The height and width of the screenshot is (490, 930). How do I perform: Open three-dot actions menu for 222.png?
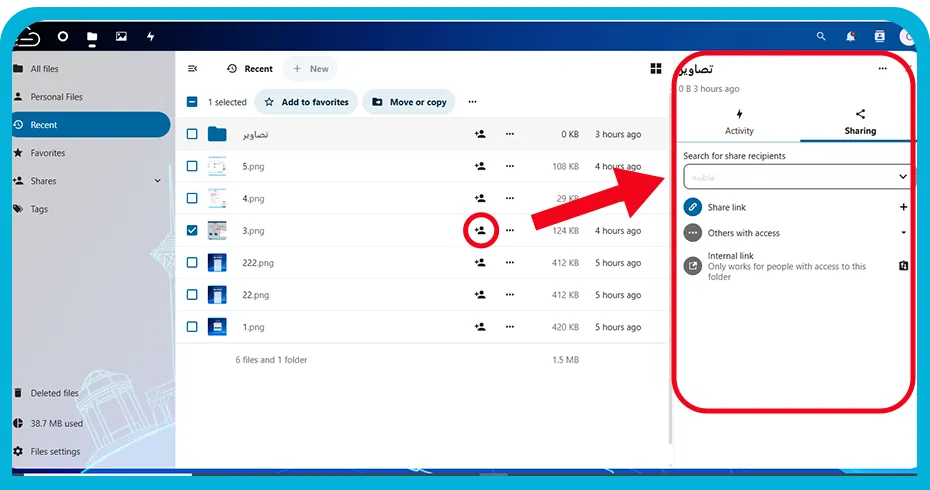tap(509, 262)
